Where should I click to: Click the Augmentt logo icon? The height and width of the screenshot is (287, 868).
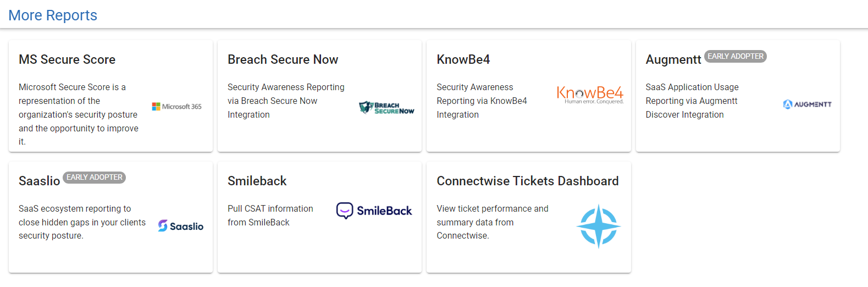click(x=807, y=104)
